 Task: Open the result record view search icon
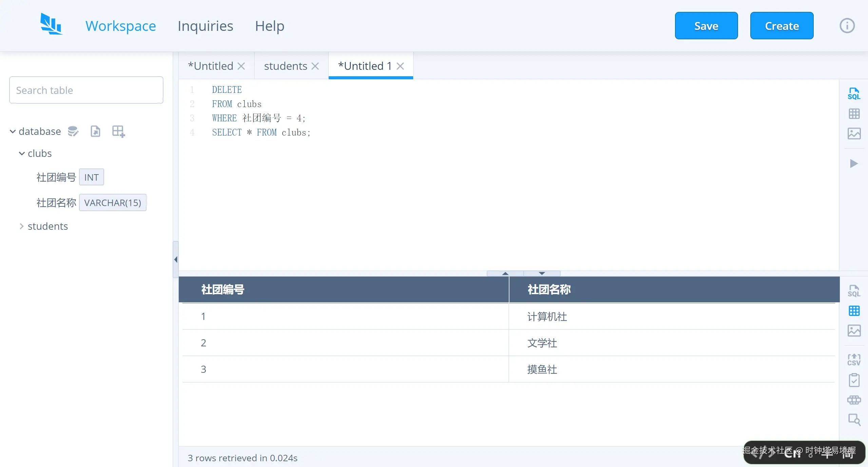coord(854,420)
